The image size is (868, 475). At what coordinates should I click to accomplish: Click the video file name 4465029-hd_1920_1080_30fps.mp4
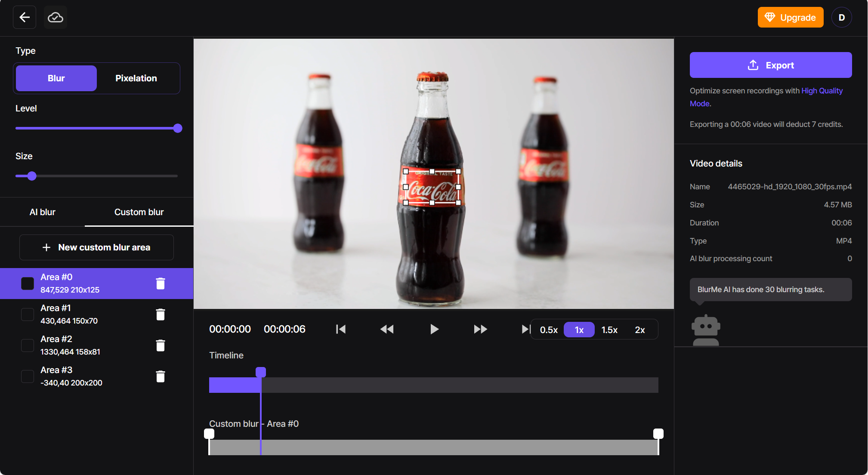(790, 187)
